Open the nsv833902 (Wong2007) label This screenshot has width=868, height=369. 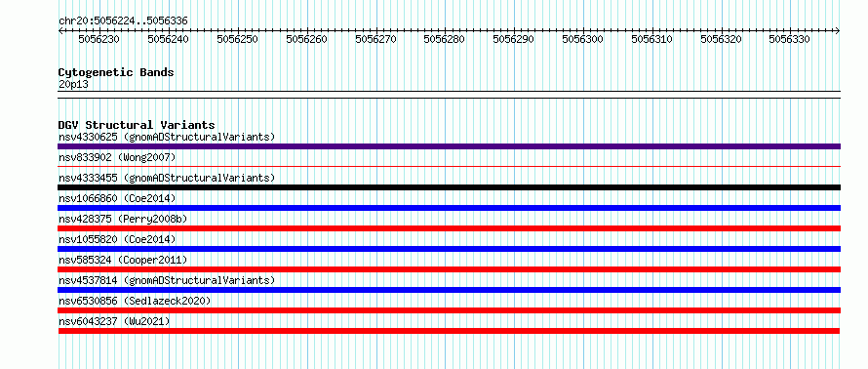click(117, 157)
